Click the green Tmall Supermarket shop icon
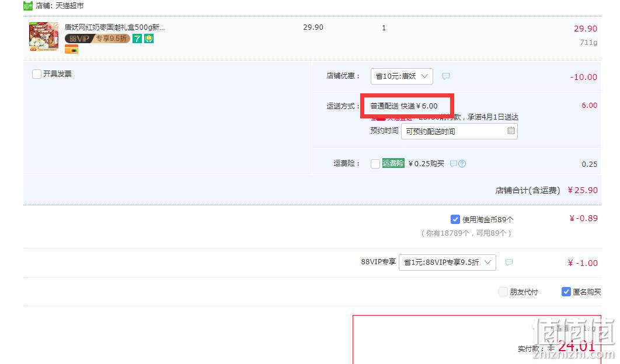The height and width of the screenshot is (364, 620). pyautogui.click(x=28, y=5)
